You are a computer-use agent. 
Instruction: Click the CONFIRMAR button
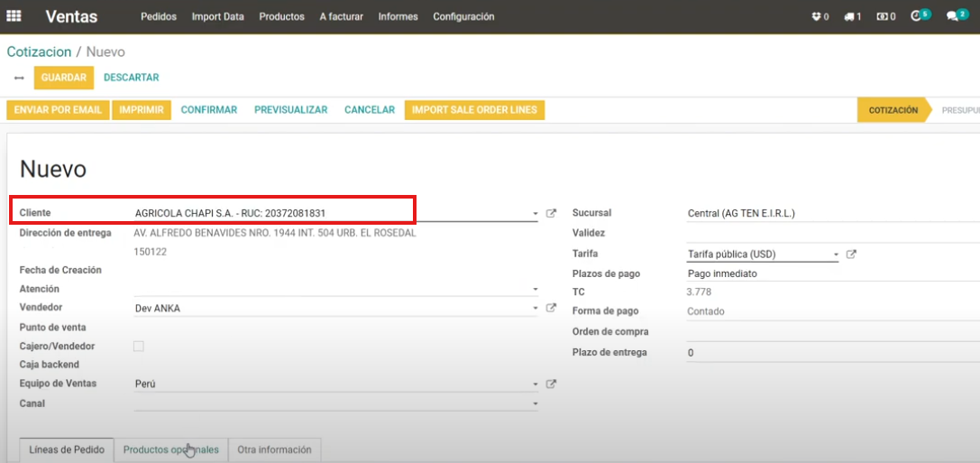pos(208,110)
